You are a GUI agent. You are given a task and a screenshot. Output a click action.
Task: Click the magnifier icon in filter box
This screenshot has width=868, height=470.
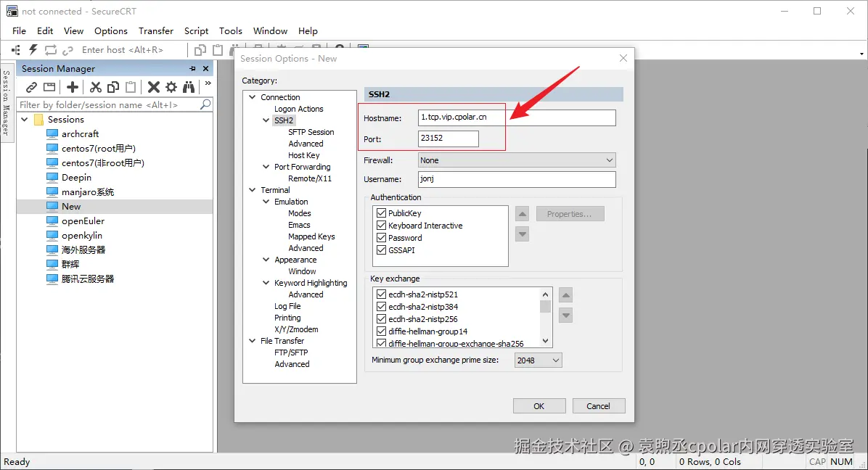(205, 104)
